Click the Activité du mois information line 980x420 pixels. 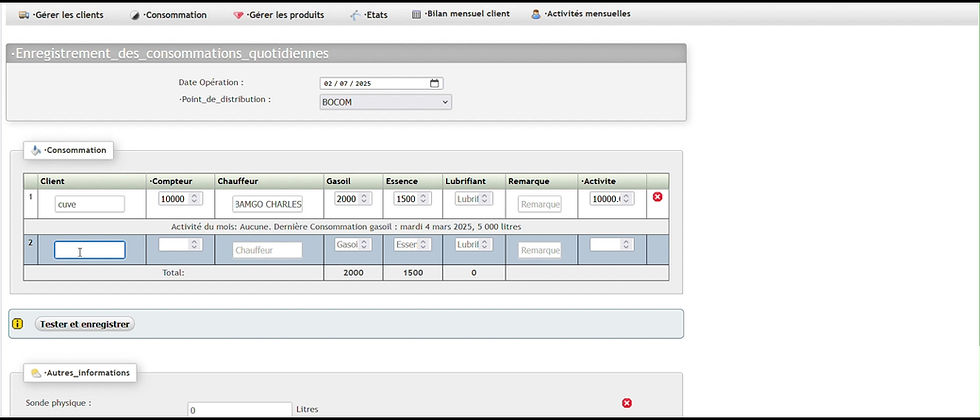pos(346,226)
